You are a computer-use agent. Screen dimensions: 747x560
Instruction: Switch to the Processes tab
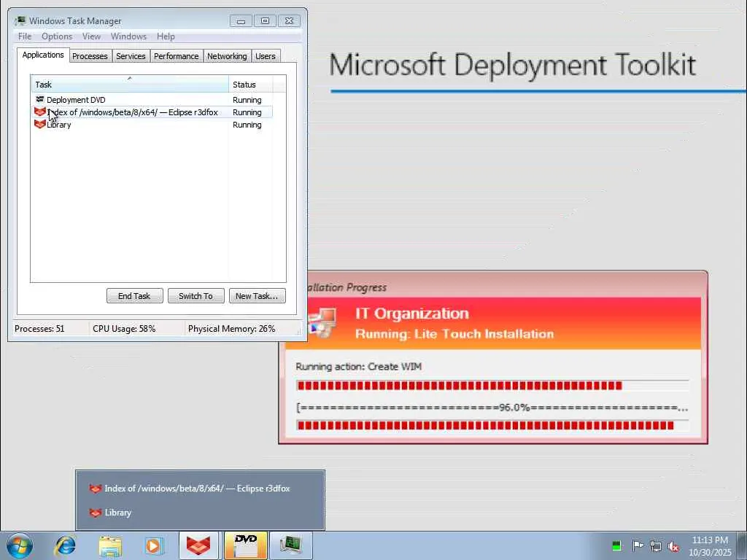[90, 56]
